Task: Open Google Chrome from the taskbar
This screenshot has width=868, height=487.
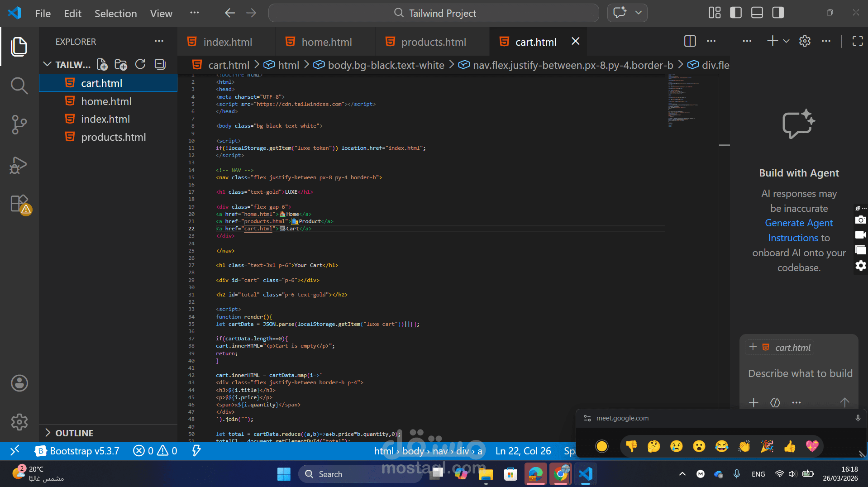Action: point(560,474)
